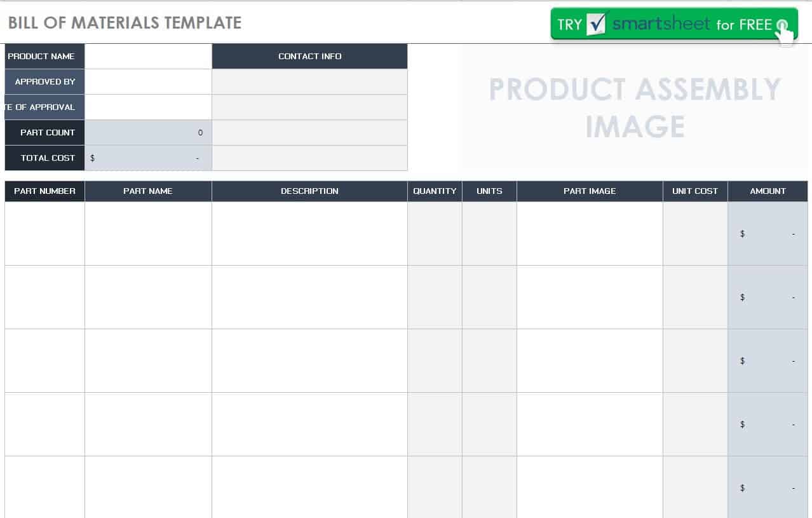Select the Amount column header
The width and height of the screenshot is (812, 518).
[768, 191]
